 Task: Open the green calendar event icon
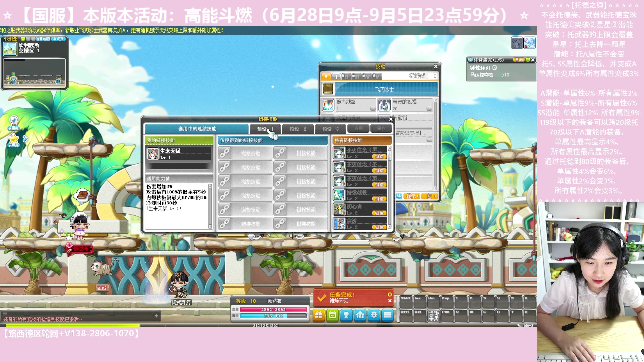tap(332, 315)
